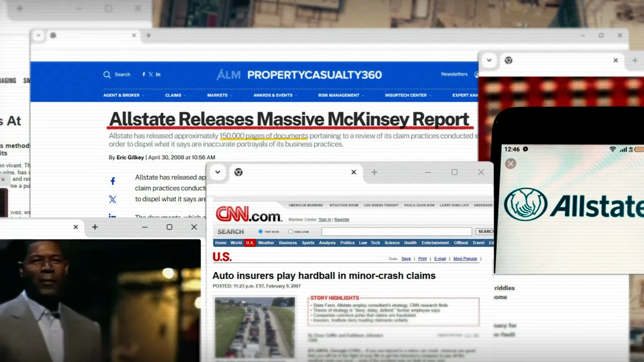The height and width of the screenshot is (362, 644).
Task: Open the Newsletters link in header
Action: (454, 74)
